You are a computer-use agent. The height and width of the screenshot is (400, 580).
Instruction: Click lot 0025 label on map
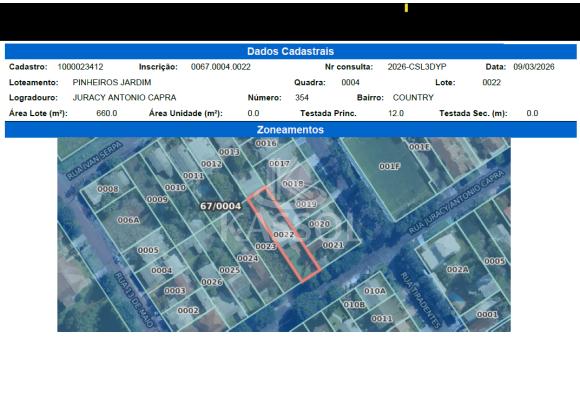[230, 270]
